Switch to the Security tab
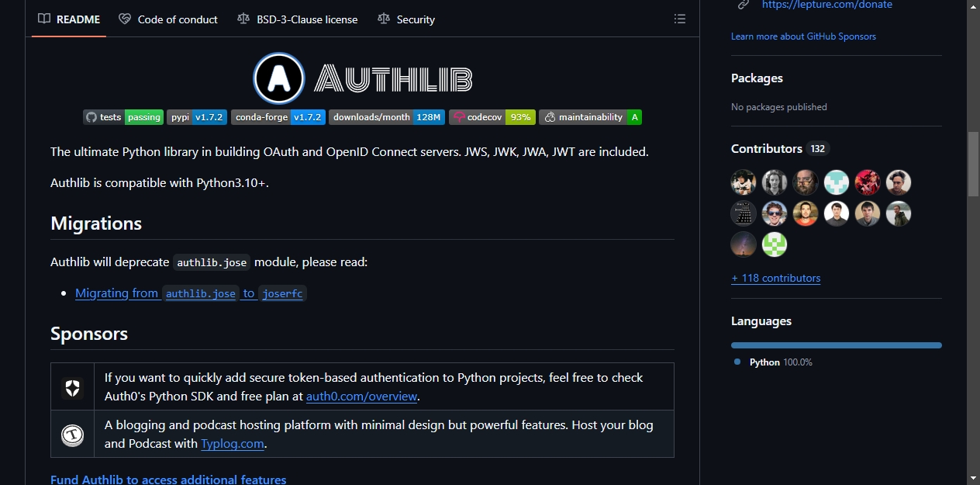The image size is (980, 485). click(406, 19)
